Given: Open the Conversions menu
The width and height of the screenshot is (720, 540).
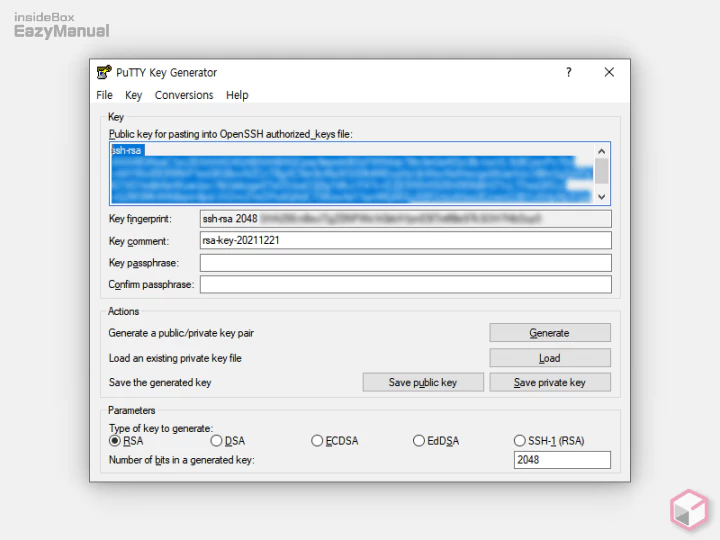Looking at the screenshot, I should (184, 95).
